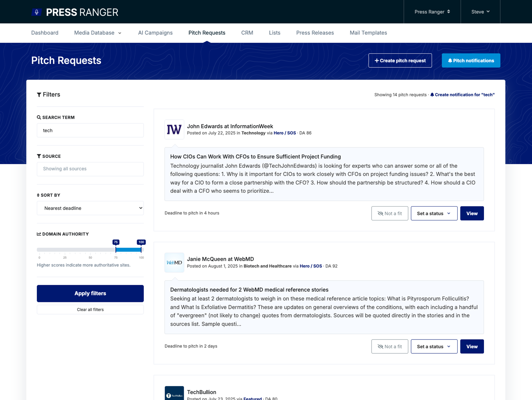Viewport: 532px width, 400px height.
Task: Click the plus icon on Create pitch request
Action: click(377, 61)
